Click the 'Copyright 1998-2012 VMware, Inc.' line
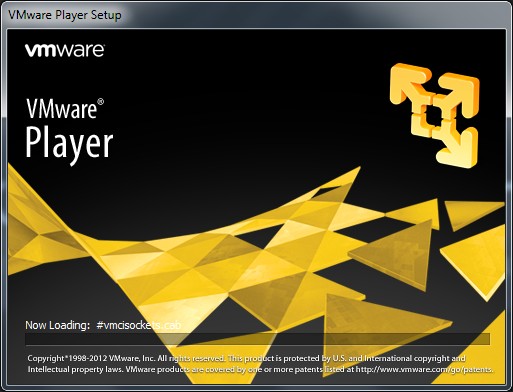 pyautogui.click(x=91, y=358)
